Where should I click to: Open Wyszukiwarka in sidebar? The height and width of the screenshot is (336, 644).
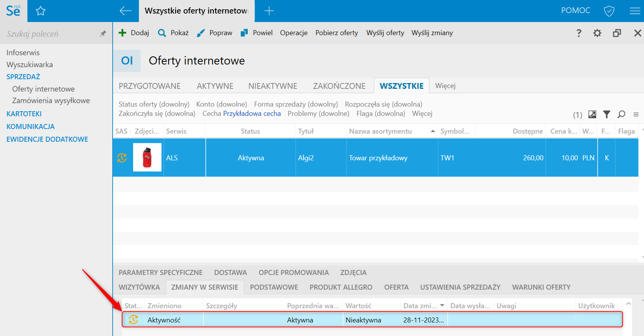(30, 64)
